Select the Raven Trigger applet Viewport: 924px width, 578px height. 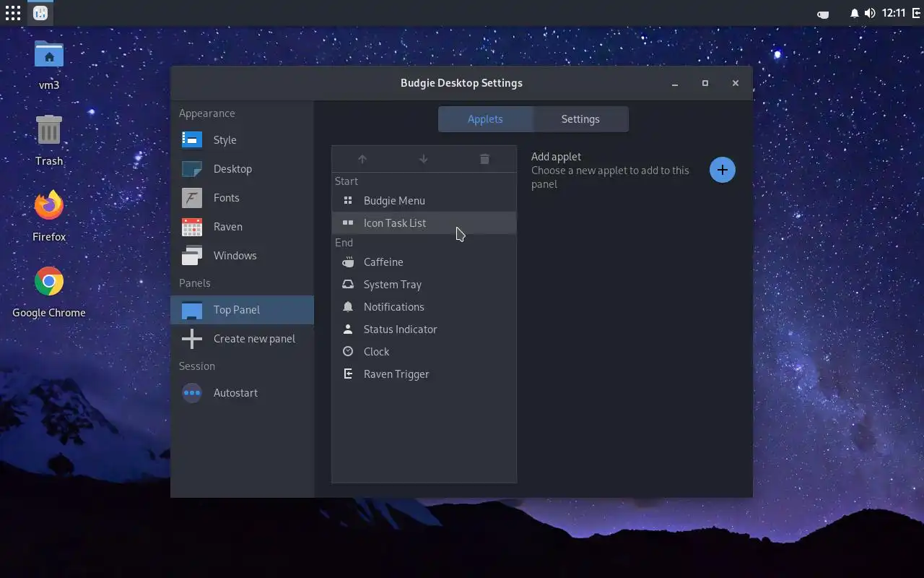[424, 374]
